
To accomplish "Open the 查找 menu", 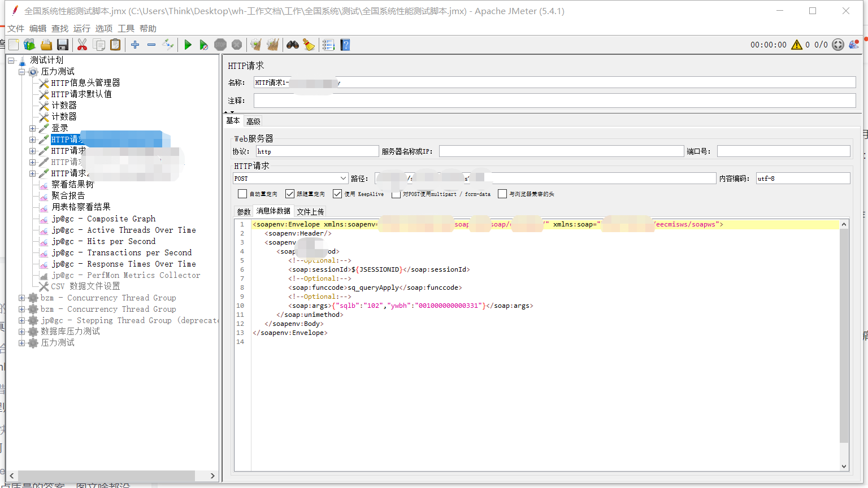I will pyautogui.click(x=60, y=29).
